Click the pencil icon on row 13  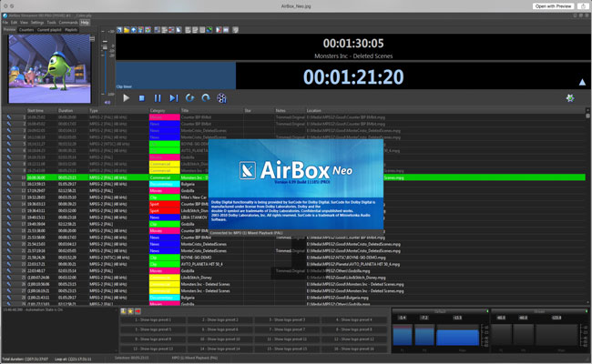[9, 197]
